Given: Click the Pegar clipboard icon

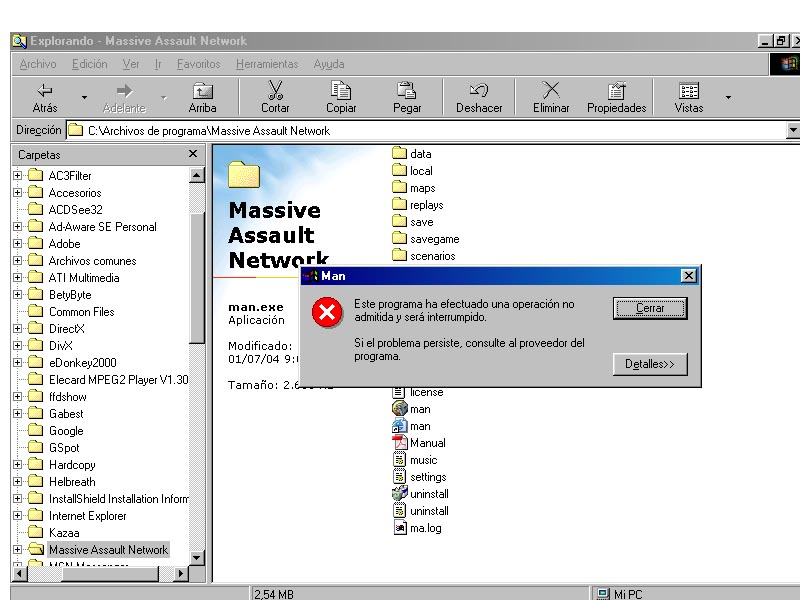Looking at the screenshot, I should 407,97.
